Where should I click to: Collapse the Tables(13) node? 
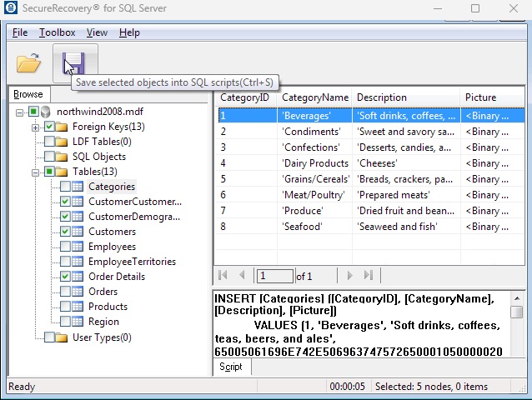pyautogui.click(x=35, y=172)
